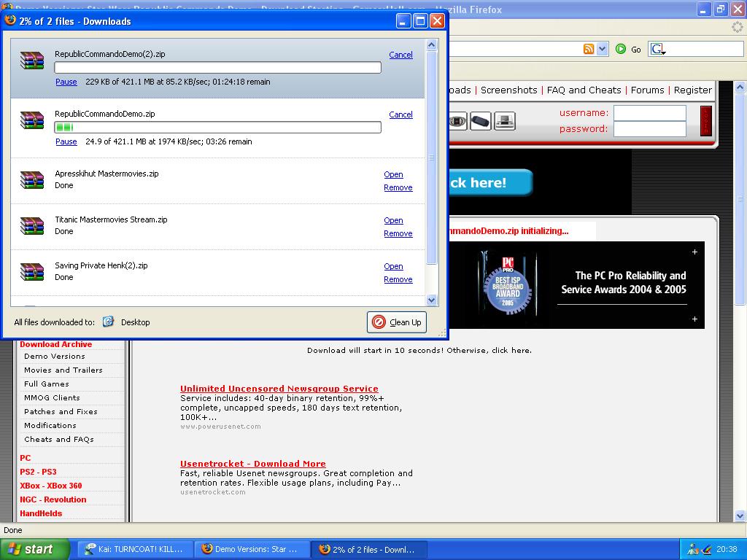Viewport: 747px width, 560px height.
Task: Click the Google search engine icon
Action: pyautogui.click(x=658, y=49)
